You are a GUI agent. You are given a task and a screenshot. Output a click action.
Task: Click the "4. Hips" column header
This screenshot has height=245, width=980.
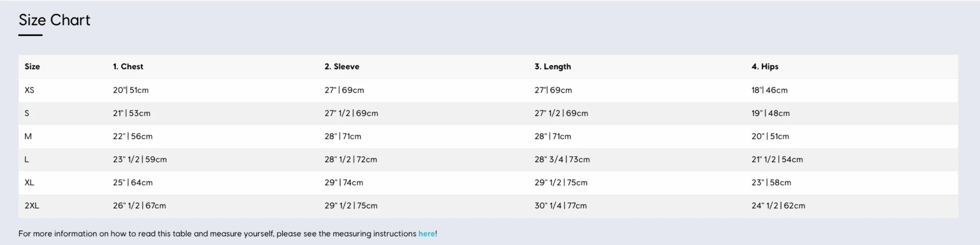click(x=764, y=67)
